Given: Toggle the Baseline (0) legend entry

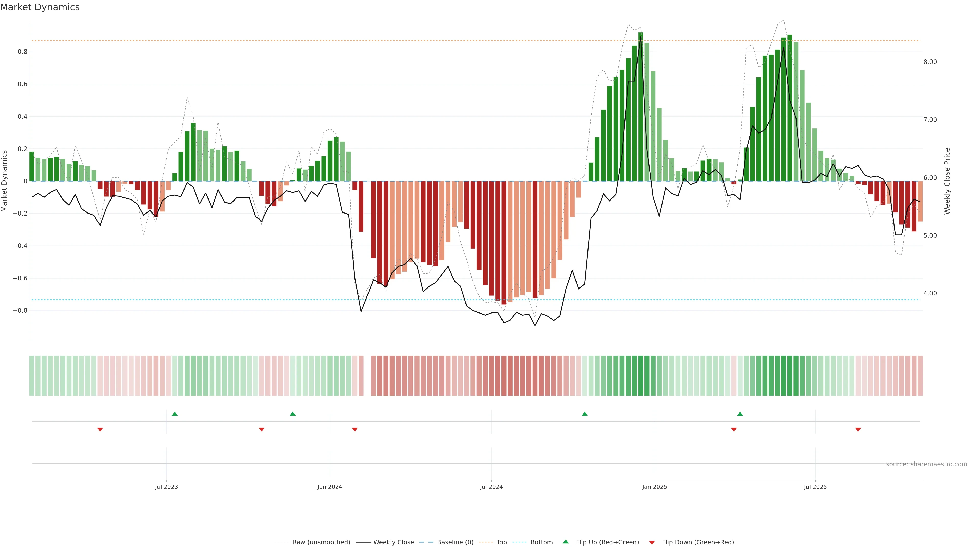Looking at the screenshot, I should click(455, 542).
